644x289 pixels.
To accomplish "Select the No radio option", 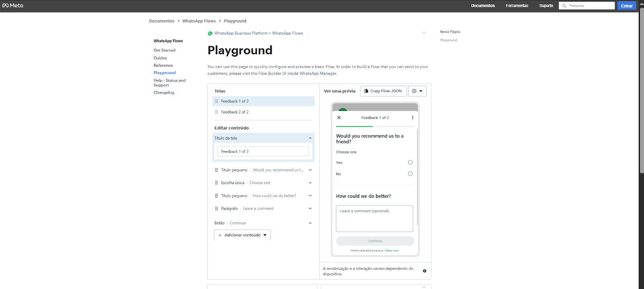I will (410, 174).
